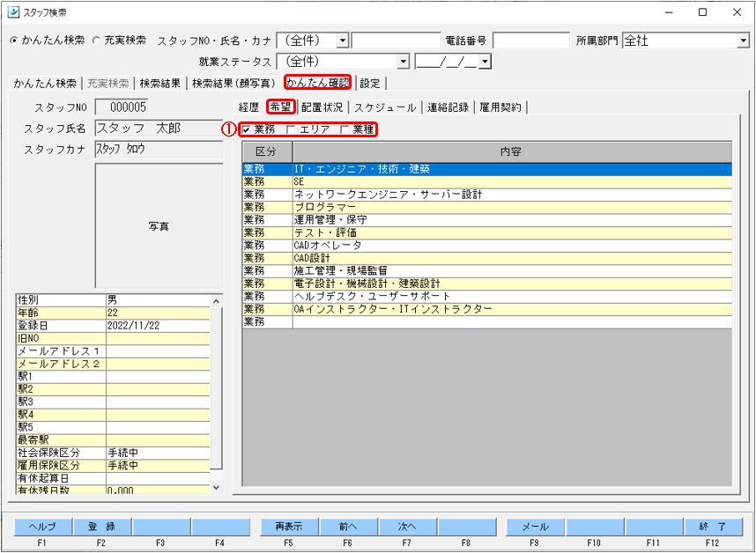The width and height of the screenshot is (756, 553).
Task: Select the ヘルプデスク・ユーザーサポート row
Action: [487, 296]
